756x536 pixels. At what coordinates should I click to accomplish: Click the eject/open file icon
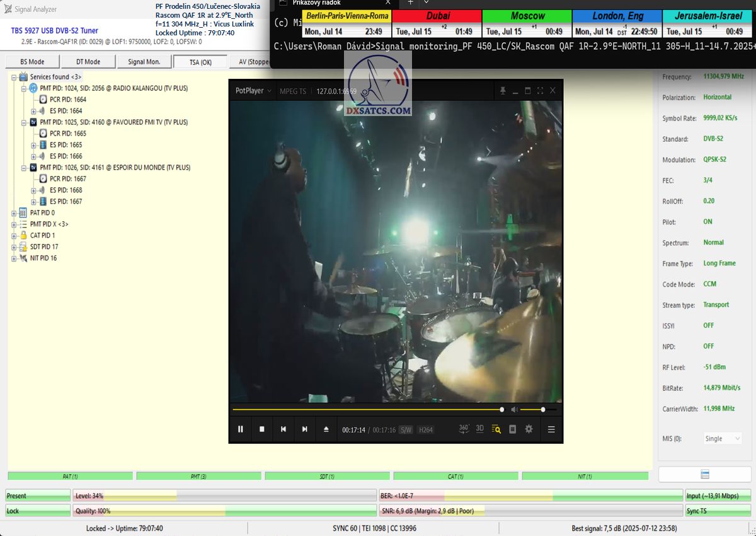326,429
